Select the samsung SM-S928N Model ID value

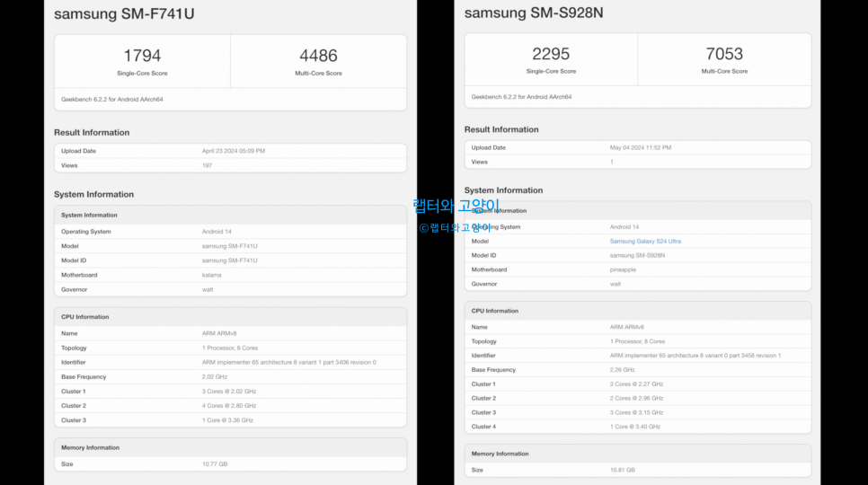point(637,255)
